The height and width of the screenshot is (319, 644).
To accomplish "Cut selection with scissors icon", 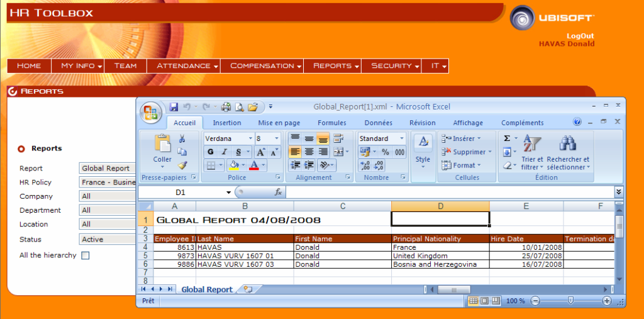I will [x=182, y=139].
